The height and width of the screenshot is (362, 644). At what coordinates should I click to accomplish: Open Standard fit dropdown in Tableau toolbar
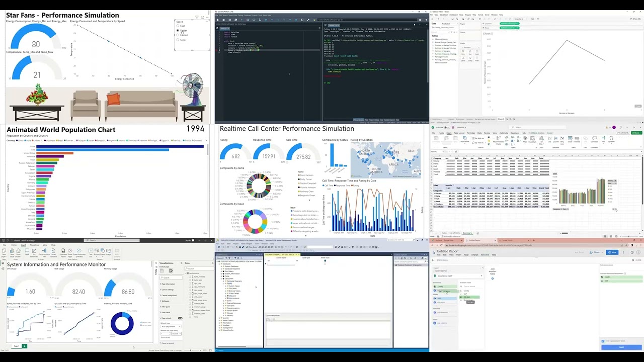pos(521,19)
